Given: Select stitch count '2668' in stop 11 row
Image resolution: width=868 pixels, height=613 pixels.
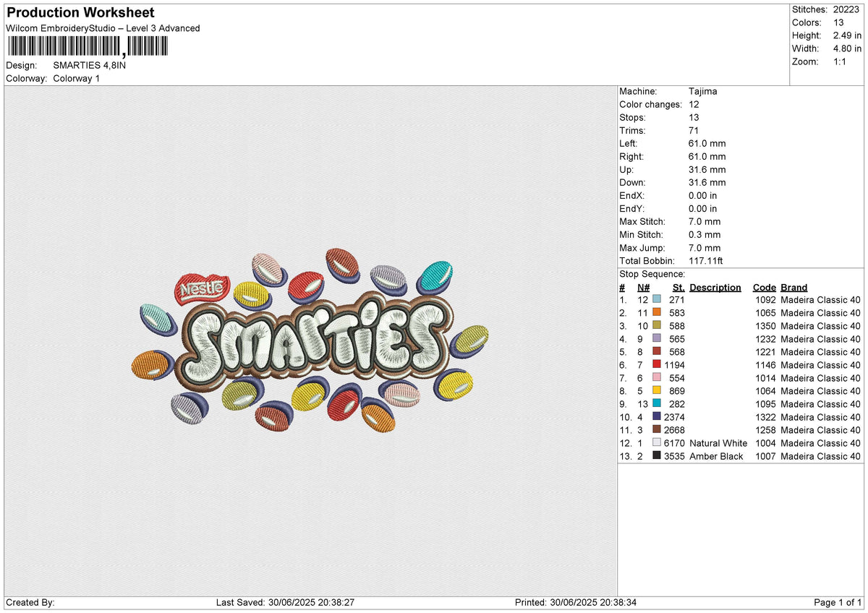Looking at the screenshot, I should click(x=674, y=430).
